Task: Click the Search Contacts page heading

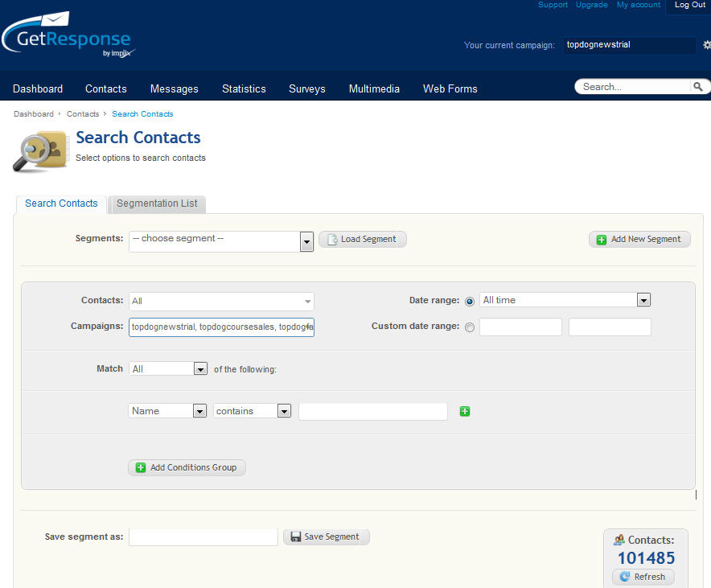Action: 138,138
